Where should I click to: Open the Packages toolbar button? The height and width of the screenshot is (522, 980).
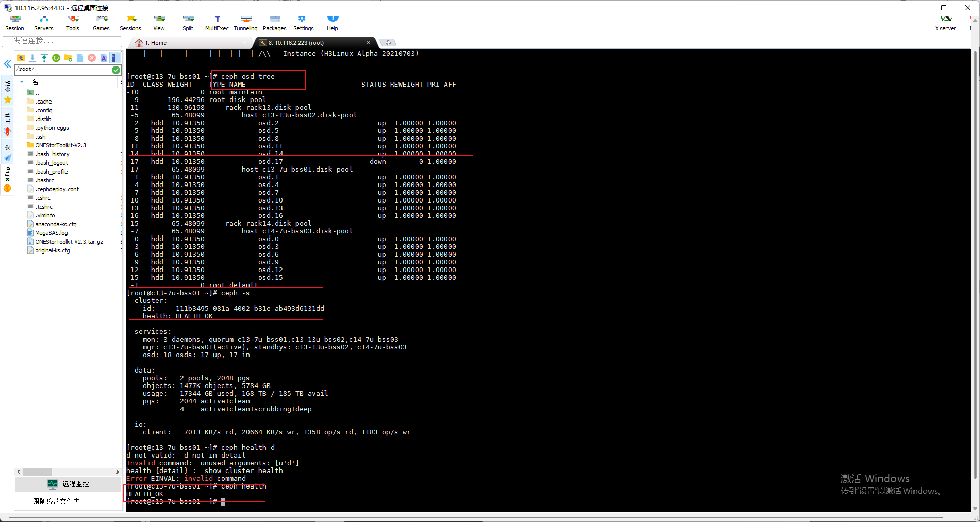(275, 23)
